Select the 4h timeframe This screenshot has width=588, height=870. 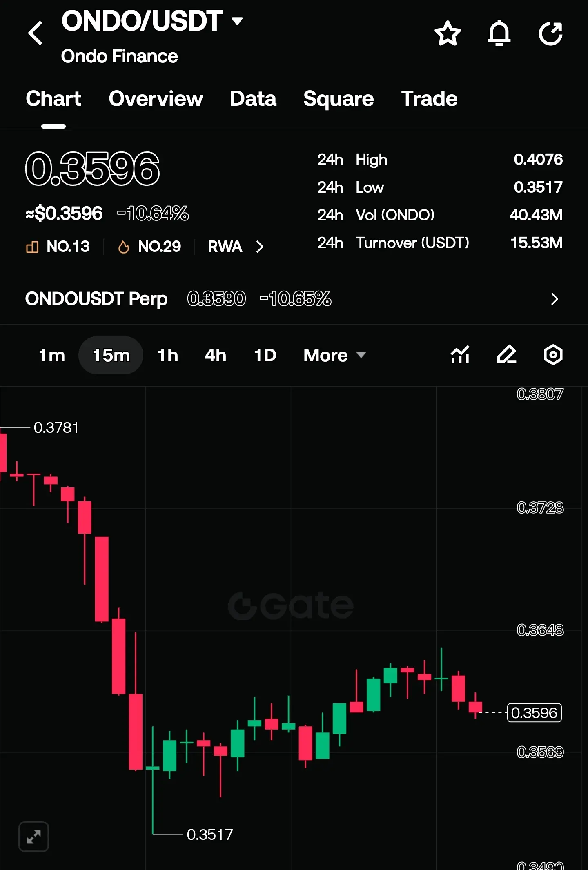(215, 355)
